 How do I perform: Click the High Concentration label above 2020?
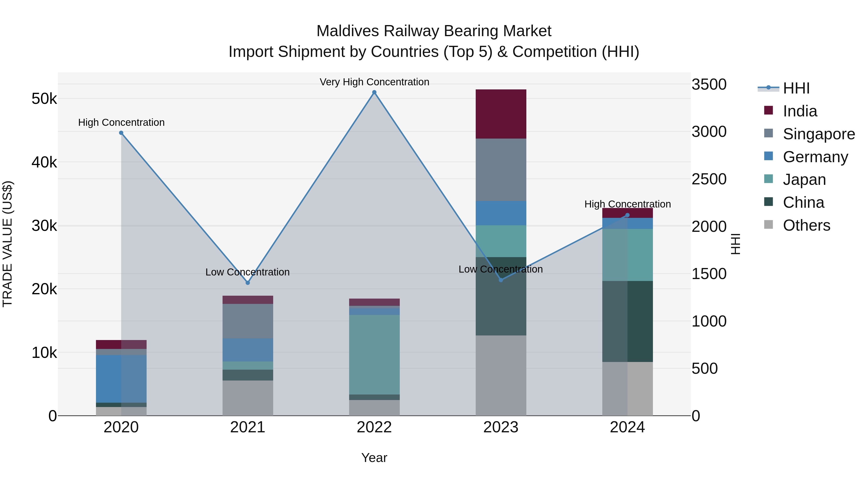click(121, 122)
